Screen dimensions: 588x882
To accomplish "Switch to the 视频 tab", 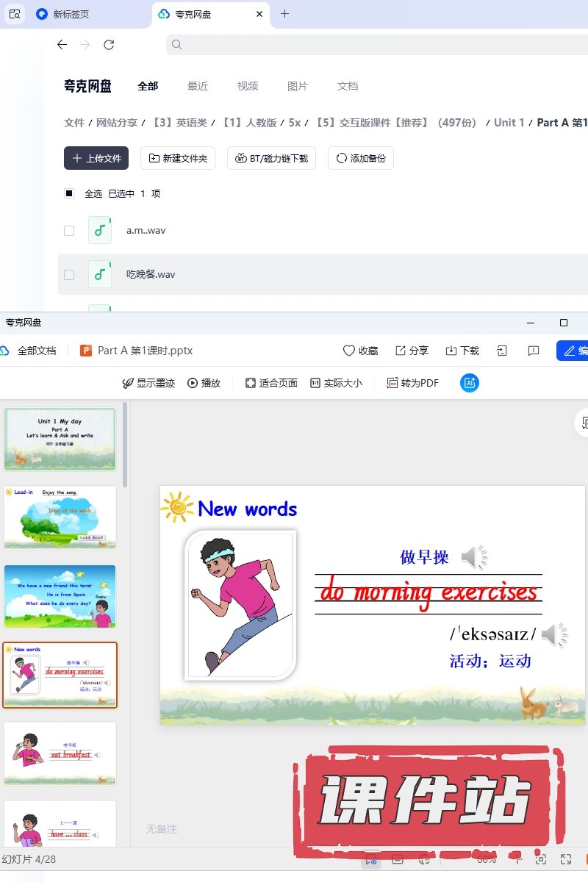I will coord(248,86).
